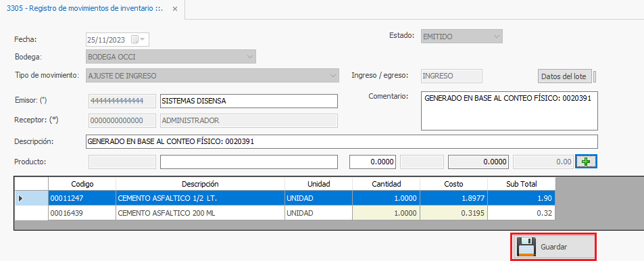Select the Registro de movimientos de inventario tab
The width and height of the screenshot is (644, 261).
click(85, 9)
